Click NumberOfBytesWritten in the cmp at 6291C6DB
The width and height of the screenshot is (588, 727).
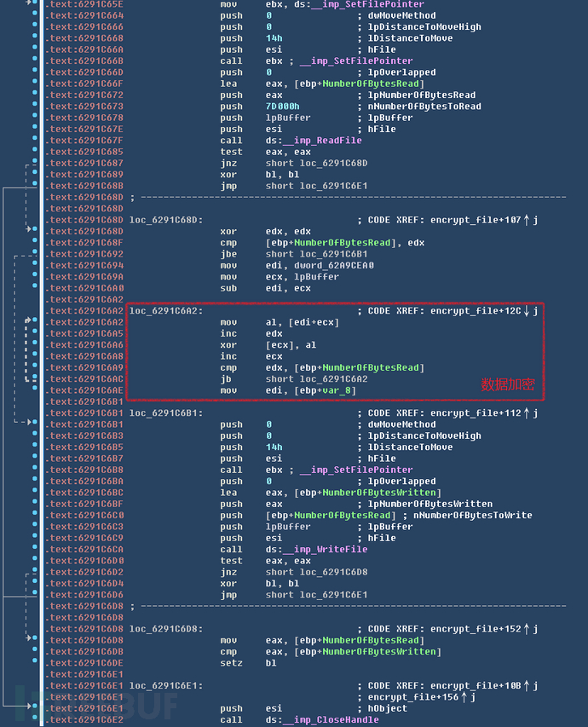click(379, 651)
